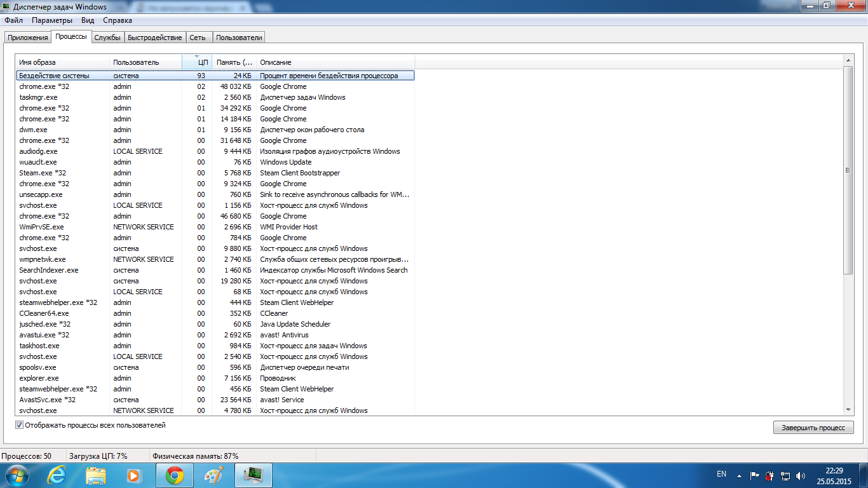Select wuauclt.exe process row
This screenshot has height=488, width=868.
(x=215, y=162)
